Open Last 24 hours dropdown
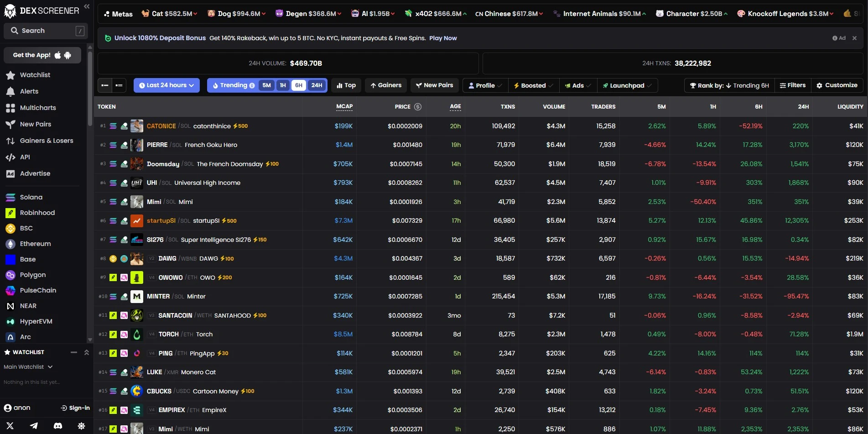 point(166,85)
